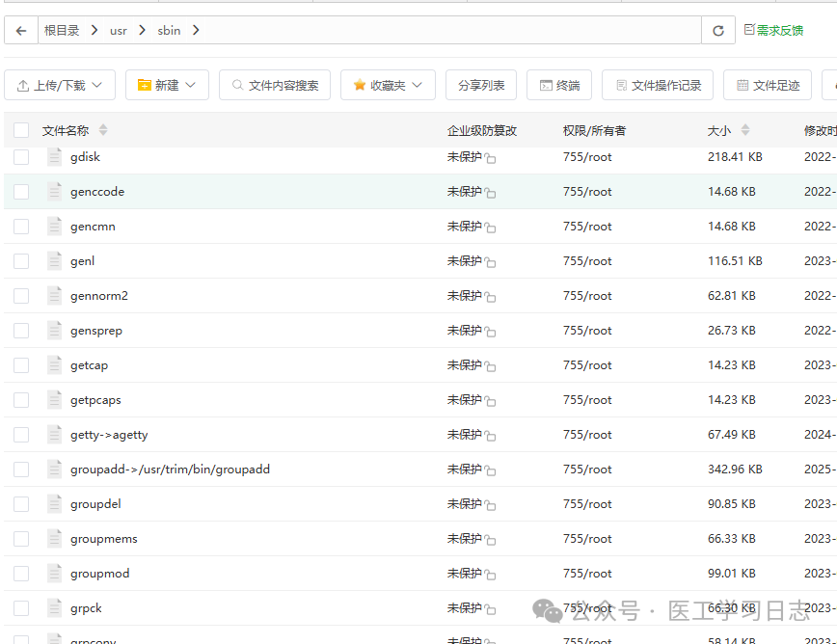Screen dimensions: 837x644
Task: Navigate to usr in the breadcrumb path
Action: coord(118,31)
